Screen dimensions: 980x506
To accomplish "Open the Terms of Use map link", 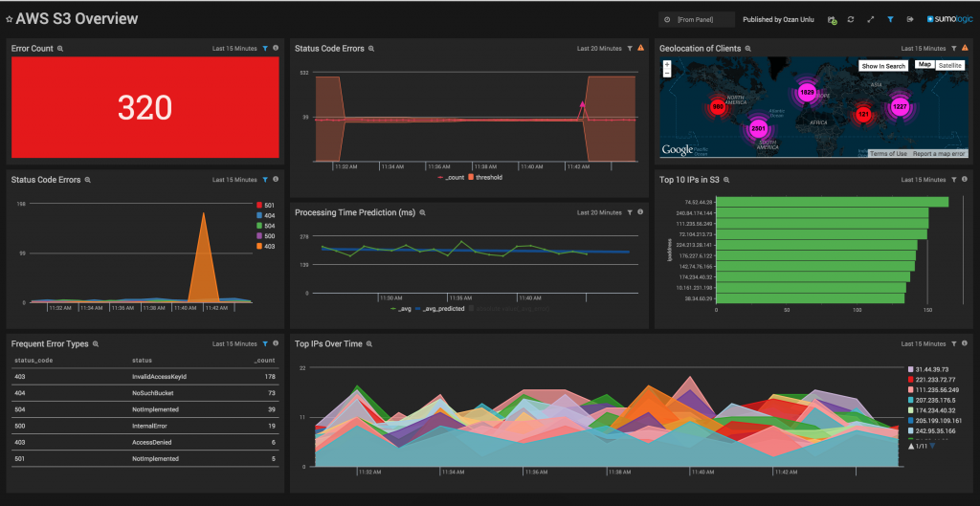I will (888, 154).
